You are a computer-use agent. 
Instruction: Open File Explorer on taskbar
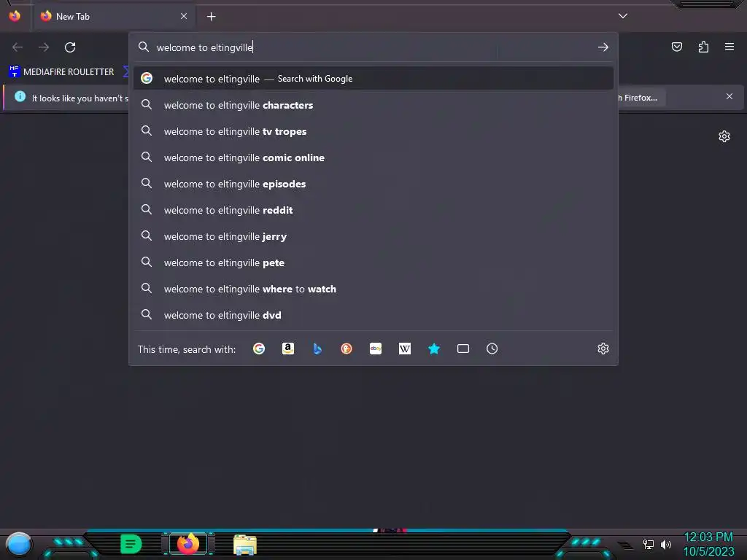[x=245, y=544]
